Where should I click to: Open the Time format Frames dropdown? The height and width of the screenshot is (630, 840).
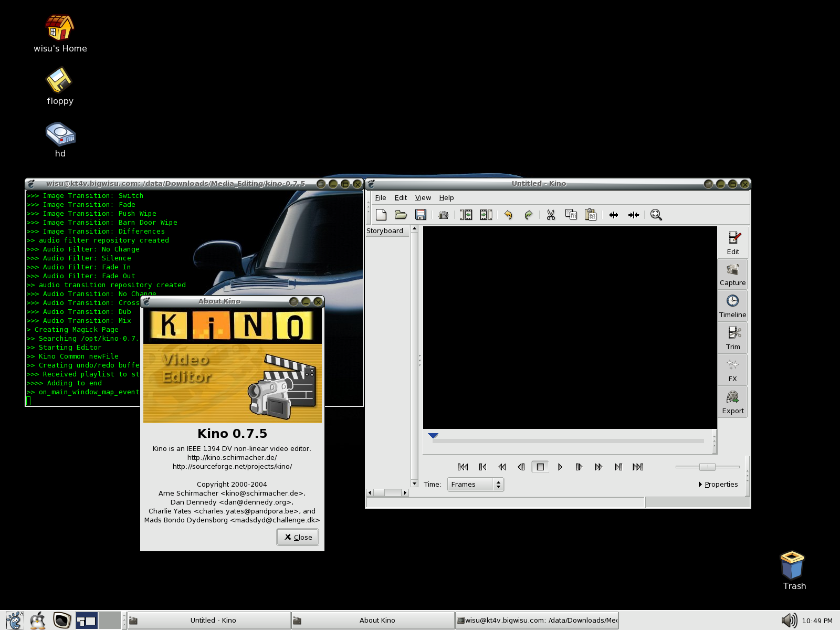476,484
